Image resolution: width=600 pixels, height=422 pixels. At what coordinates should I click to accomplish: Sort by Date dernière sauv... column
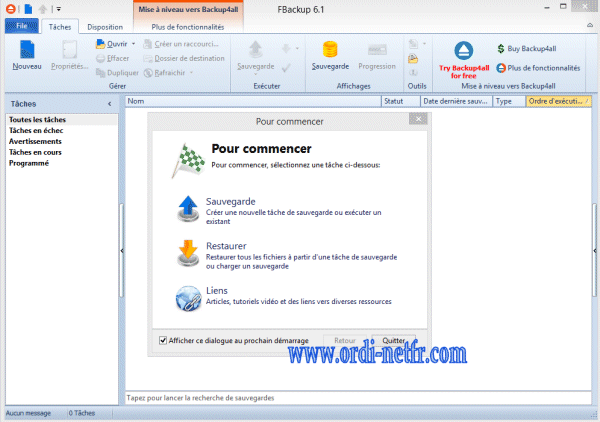pyautogui.click(x=456, y=101)
